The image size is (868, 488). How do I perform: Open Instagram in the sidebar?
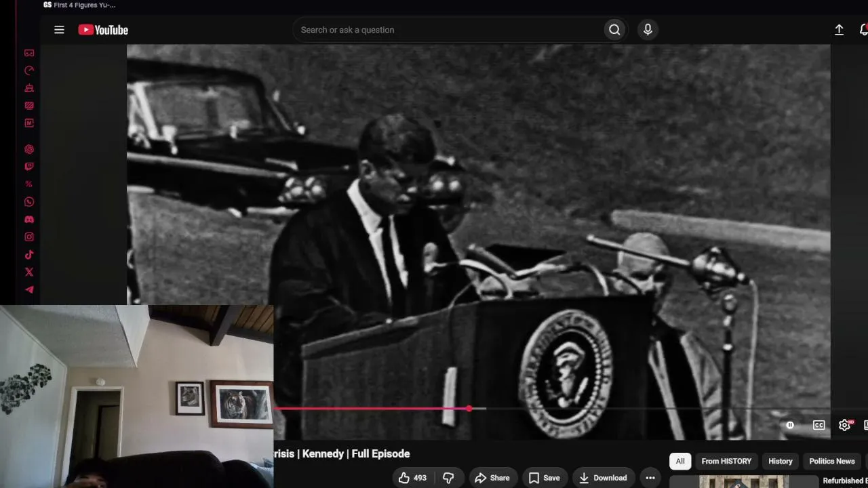click(x=29, y=237)
